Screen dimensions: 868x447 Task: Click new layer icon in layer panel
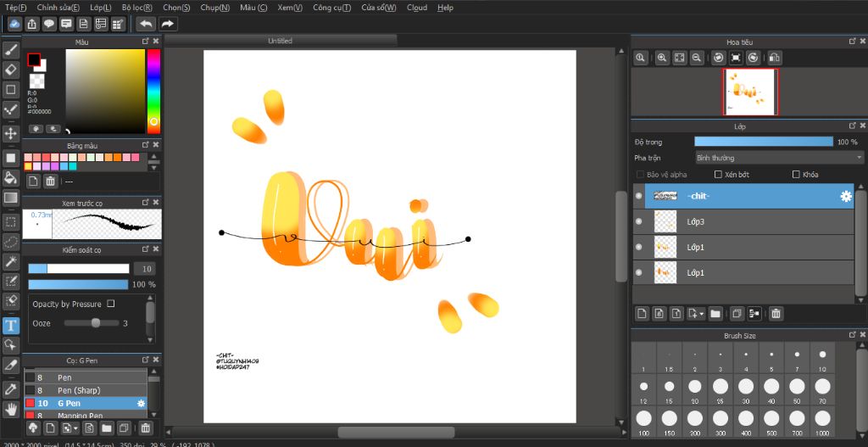(642, 314)
